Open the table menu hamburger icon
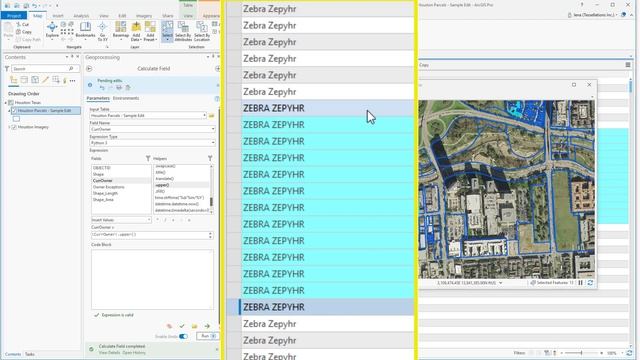 click(x=628, y=65)
